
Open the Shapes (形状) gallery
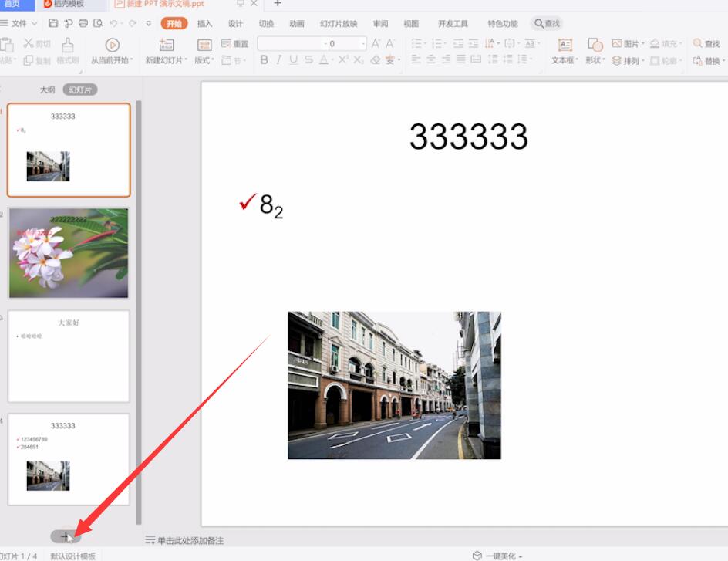[x=595, y=51]
